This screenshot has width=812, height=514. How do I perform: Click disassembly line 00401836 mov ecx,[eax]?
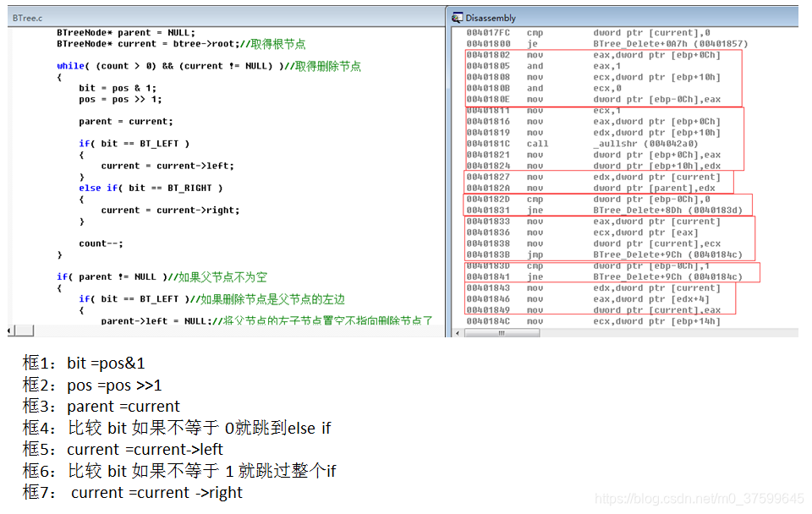(583, 232)
